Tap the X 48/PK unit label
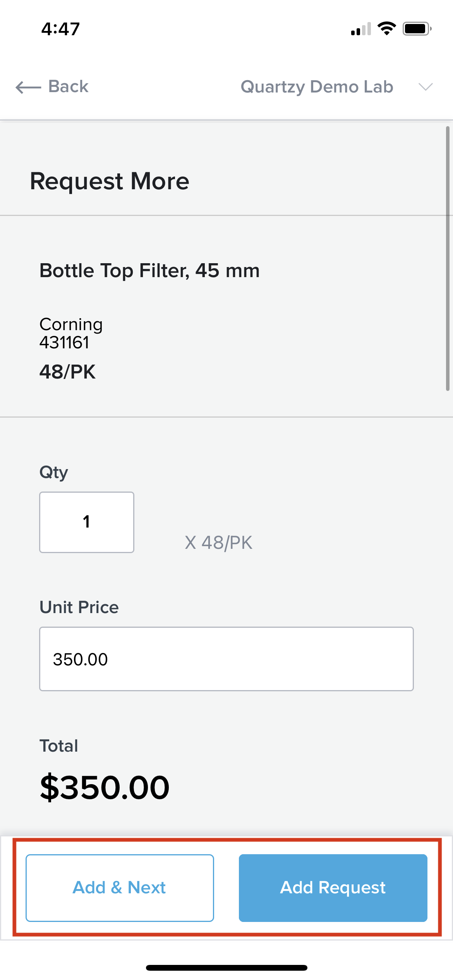The height and width of the screenshot is (980, 453). click(219, 543)
